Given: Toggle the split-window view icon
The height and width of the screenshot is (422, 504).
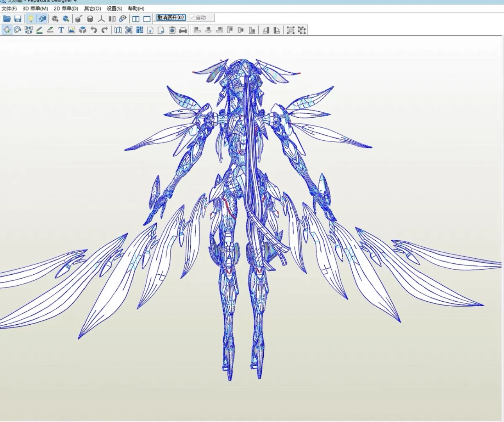Looking at the screenshot, I should [x=136, y=19].
